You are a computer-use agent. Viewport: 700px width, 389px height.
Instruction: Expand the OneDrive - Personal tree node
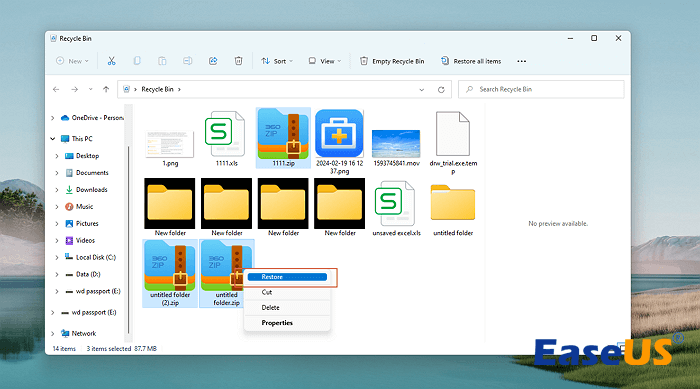coord(53,118)
